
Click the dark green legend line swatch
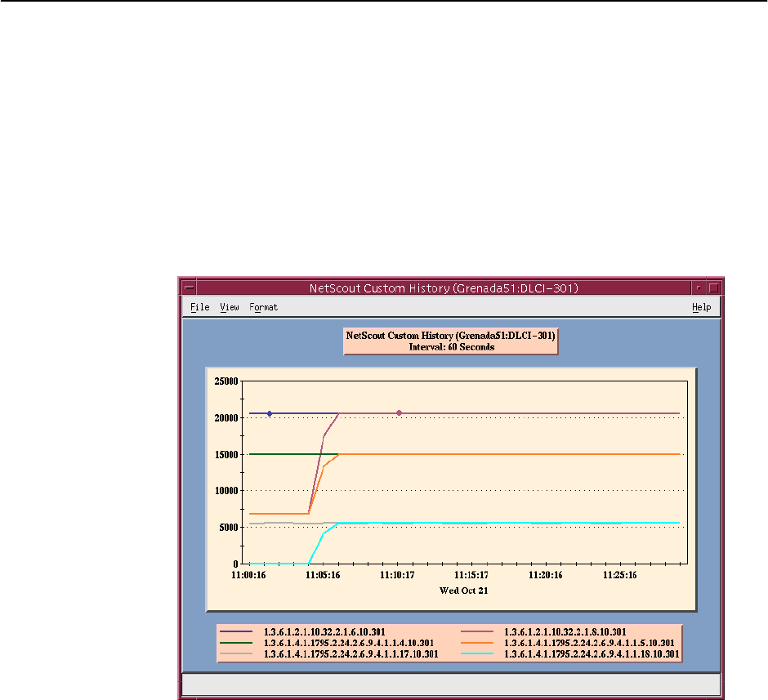click(237, 644)
